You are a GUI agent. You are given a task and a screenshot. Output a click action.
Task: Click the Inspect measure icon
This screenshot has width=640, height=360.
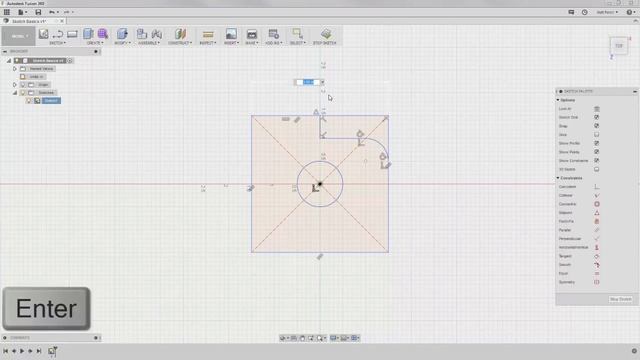208,34
